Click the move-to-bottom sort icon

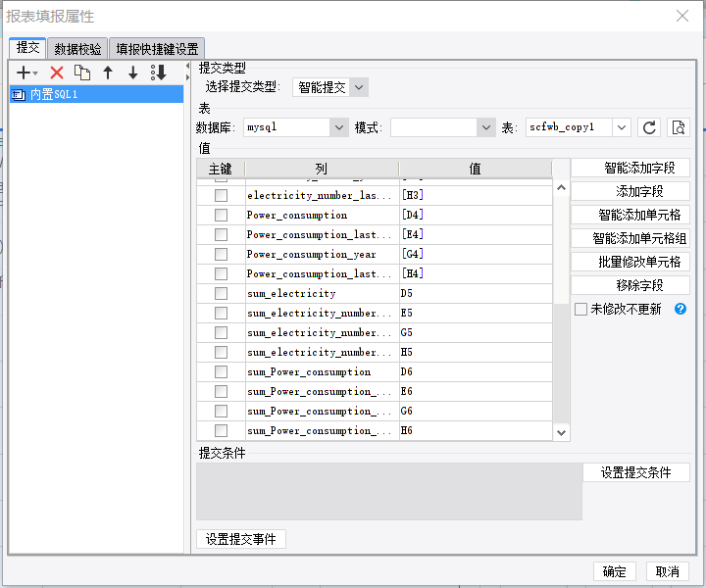coord(159,73)
